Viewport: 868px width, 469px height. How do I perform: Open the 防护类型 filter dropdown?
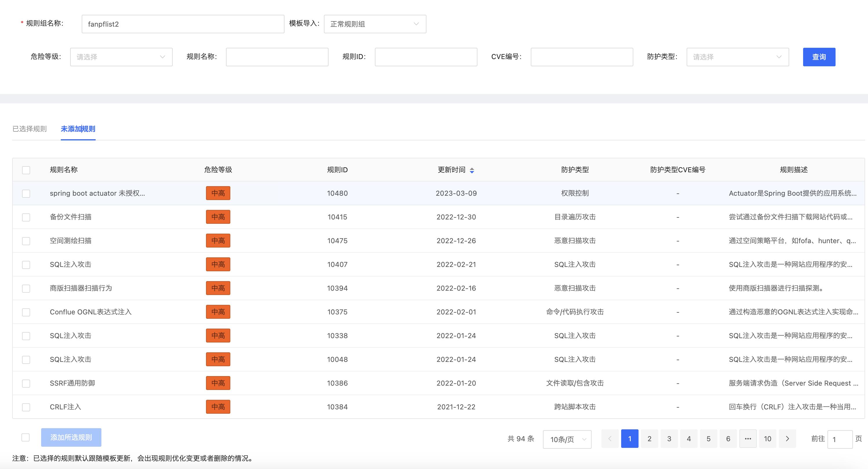(737, 56)
